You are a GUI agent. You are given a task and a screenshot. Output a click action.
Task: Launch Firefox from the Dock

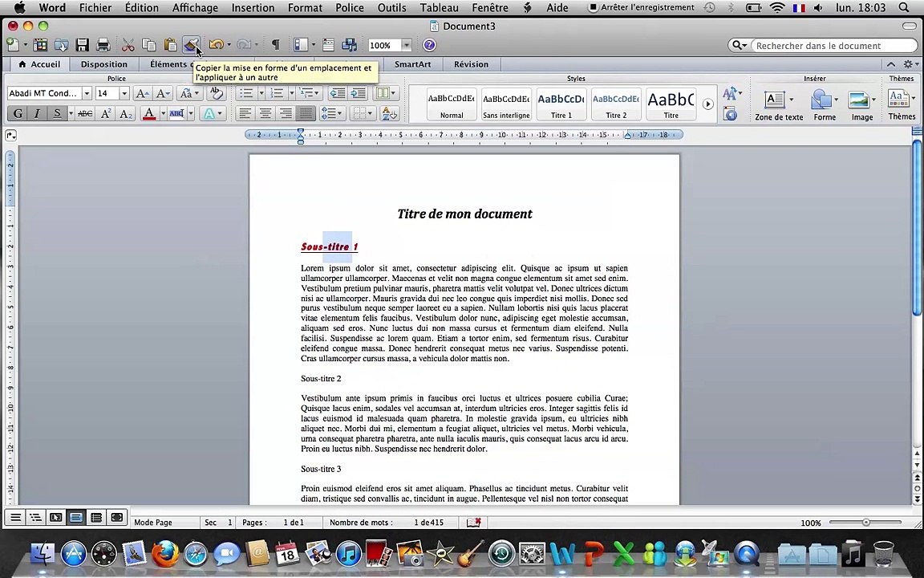point(165,553)
